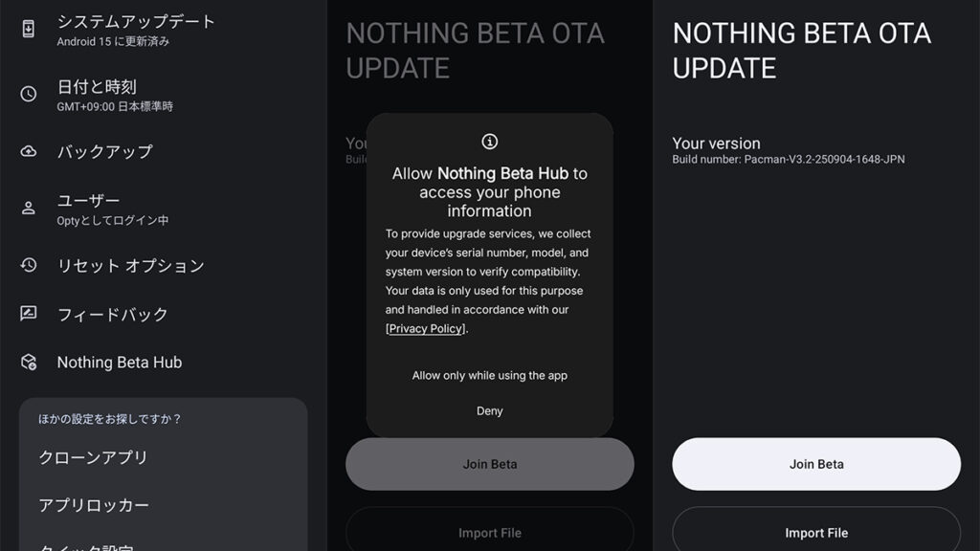Click the System Update phone icon
The image size is (980, 551).
(x=29, y=29)
